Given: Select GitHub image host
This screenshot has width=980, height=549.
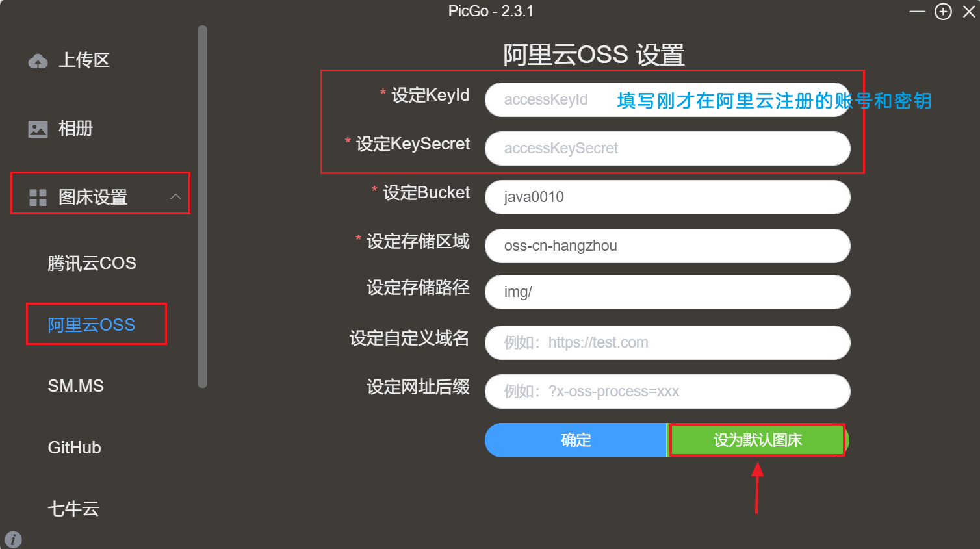Looking at the screenshot, I should (74, 448).
